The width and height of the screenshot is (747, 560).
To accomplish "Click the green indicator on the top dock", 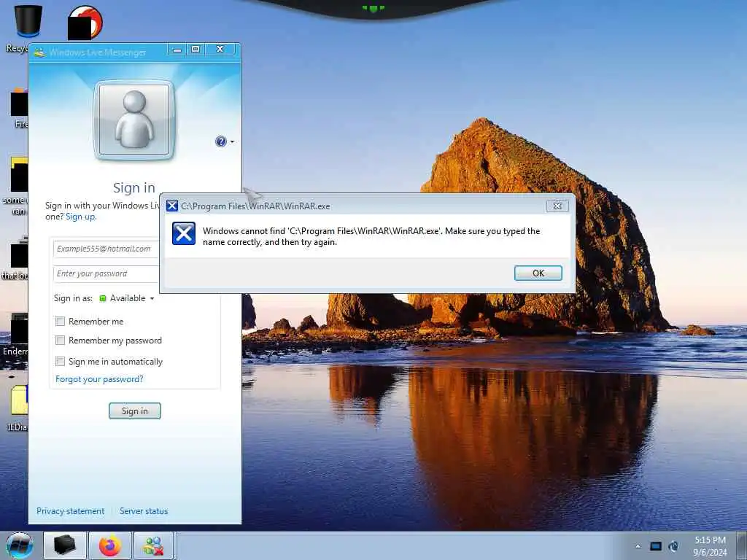I will click(x=373, y=8).
